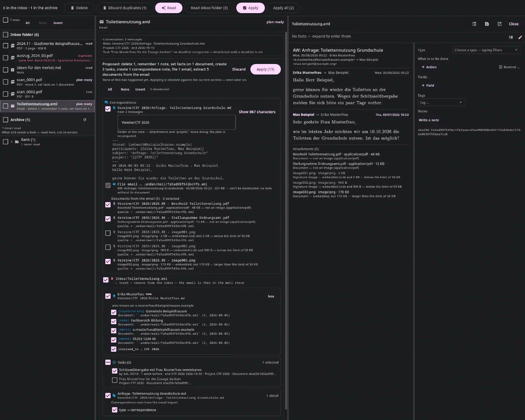The image size is (525, 420).
Task: Click Discard next to Apply (13)
Action: [239, 69]
